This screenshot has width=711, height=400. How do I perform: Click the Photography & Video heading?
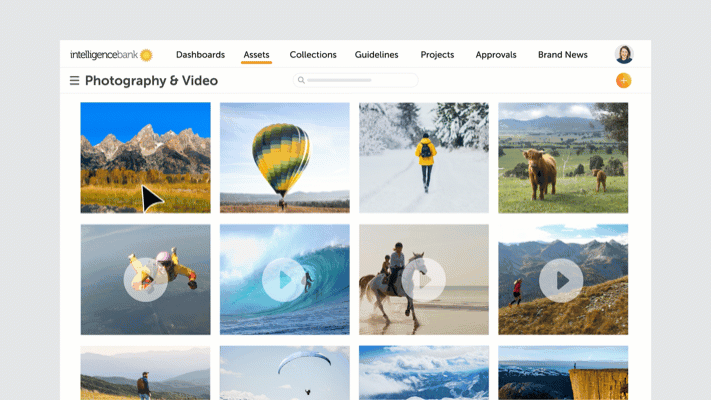tap(151, 81)
